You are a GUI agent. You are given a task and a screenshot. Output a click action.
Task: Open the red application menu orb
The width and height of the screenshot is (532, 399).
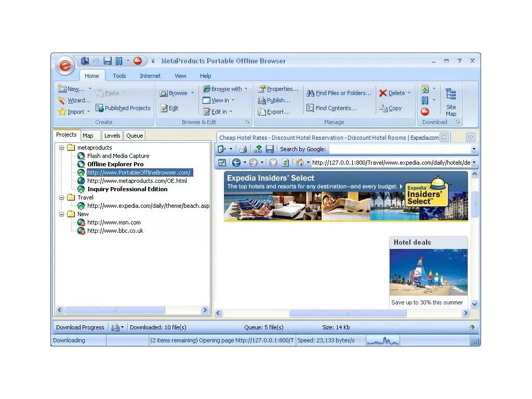(65, 65)
